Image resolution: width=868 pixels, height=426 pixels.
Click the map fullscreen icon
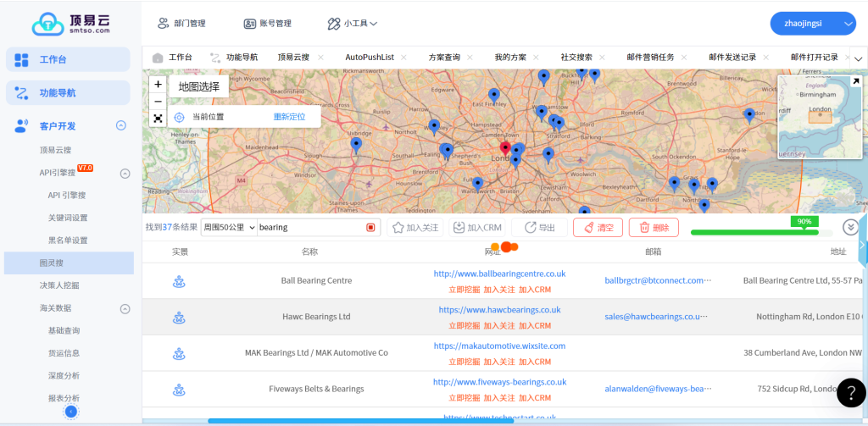159,119
